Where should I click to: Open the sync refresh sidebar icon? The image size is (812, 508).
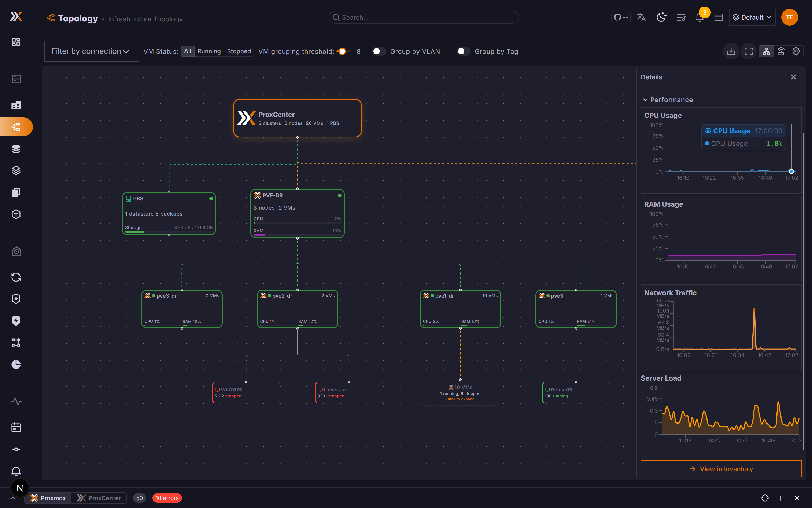(x=16, y=277)
